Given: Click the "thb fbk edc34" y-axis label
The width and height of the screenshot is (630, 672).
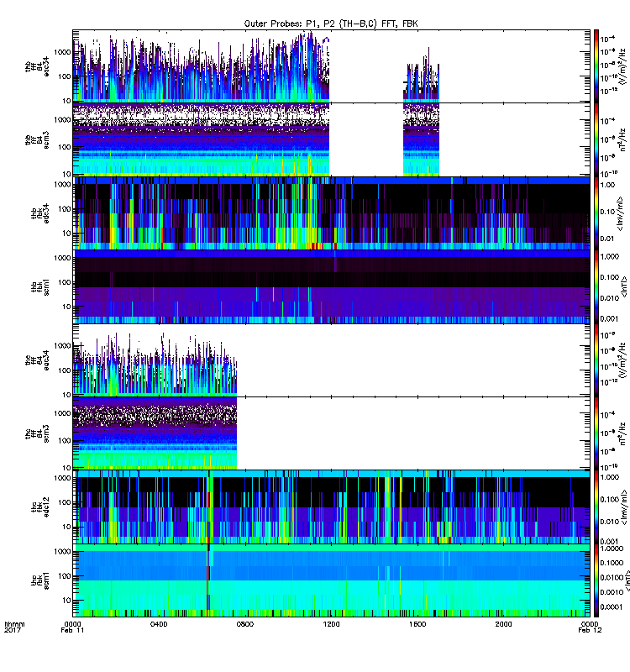Looking at the screenshot, I should pyautogui.click(x=39, y=213).
